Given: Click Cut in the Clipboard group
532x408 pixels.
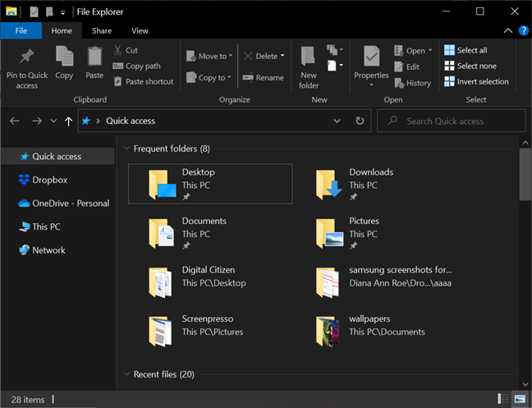Looking at the screenshot, I should pyautogui.click(x=126, y=50).
